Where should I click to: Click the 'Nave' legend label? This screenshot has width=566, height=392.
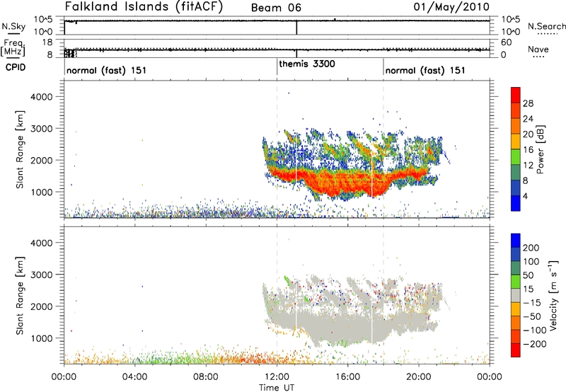click(538, 49)
